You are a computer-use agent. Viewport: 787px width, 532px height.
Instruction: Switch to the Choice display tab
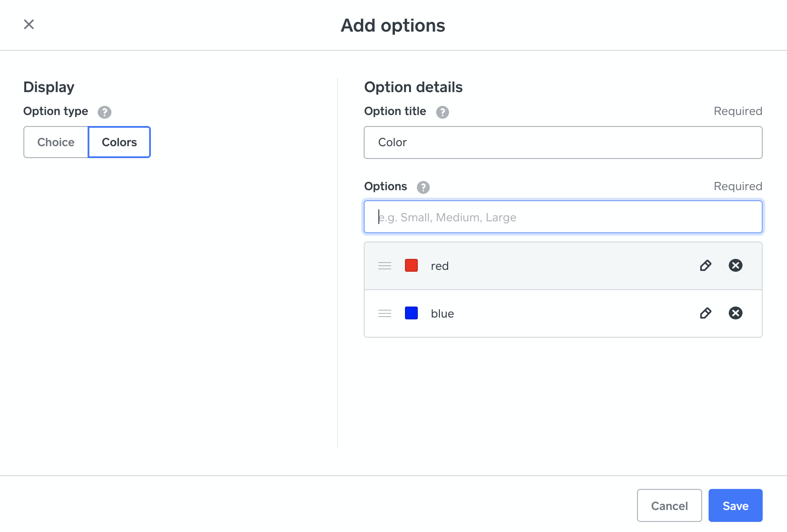point(55,142)
